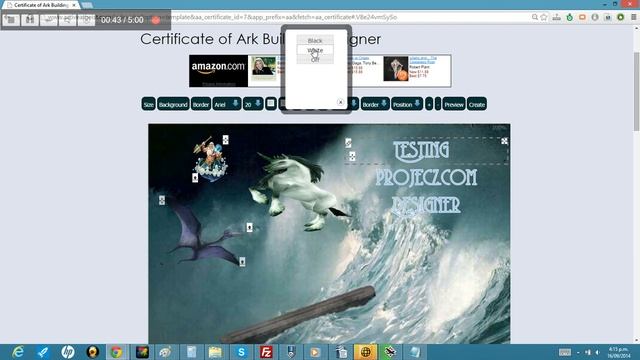
Task: Open a new browser tab
Action: 87,5
